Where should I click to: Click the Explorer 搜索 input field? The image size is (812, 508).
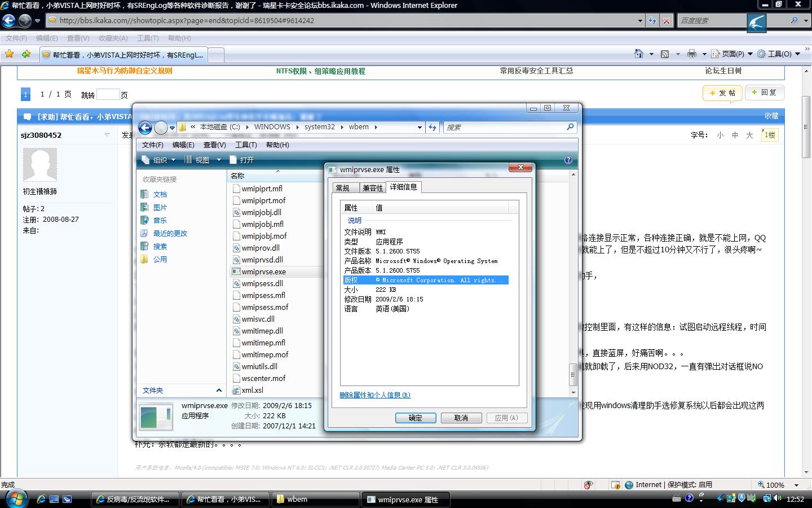504,127
